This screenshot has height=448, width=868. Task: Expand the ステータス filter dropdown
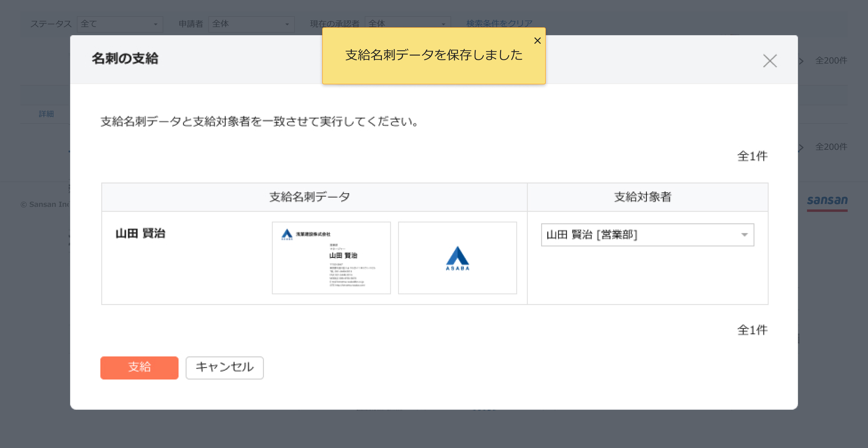pos(119,24)
